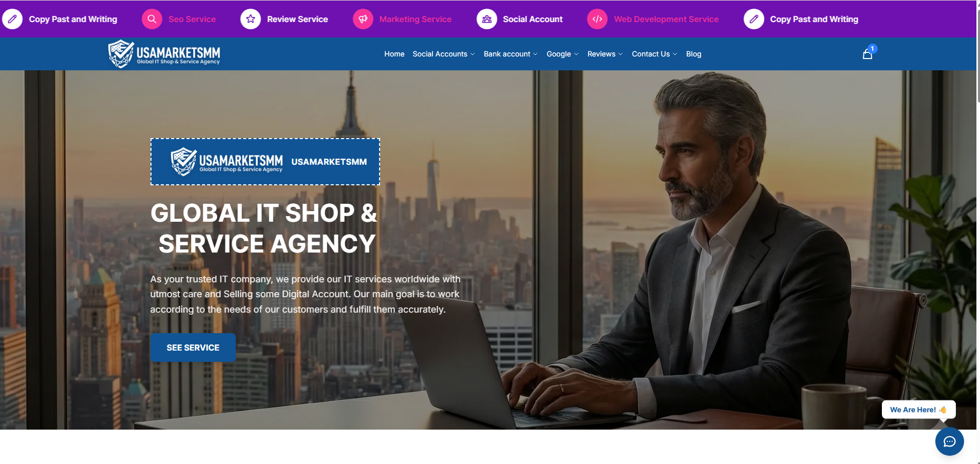Click the Web Development Service link
The width and height of the screenshot is (980, 464).
click(666, 20)
